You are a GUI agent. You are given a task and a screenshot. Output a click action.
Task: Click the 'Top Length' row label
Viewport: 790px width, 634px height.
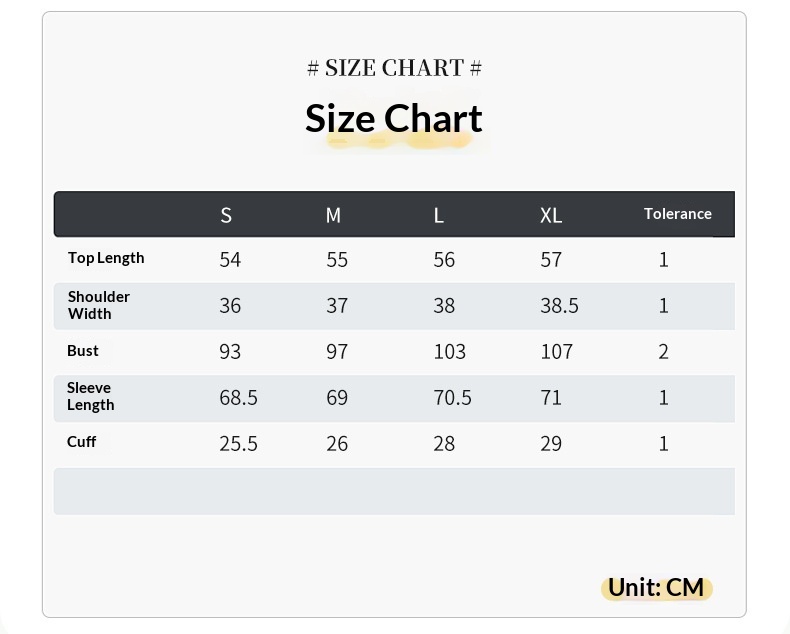[106, 258]
